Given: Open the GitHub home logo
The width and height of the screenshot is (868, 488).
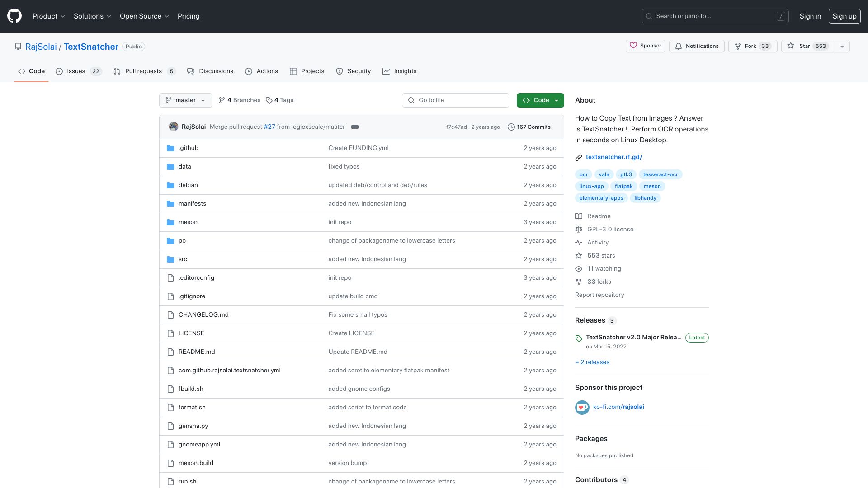Looking at the screenshot, I should [x=14, y=16].
